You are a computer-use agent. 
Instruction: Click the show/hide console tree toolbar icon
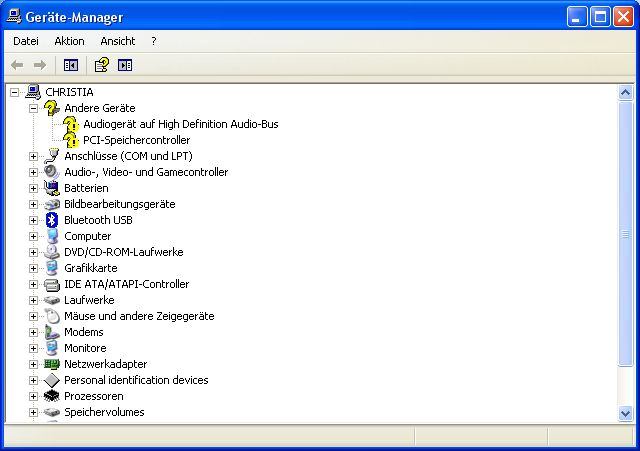pos(71,65)
